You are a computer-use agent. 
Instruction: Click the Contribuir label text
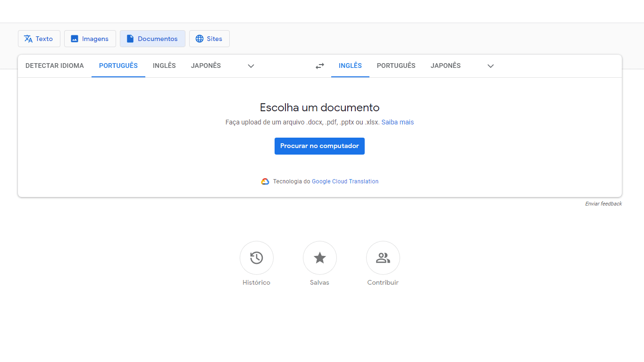(383, 283)
